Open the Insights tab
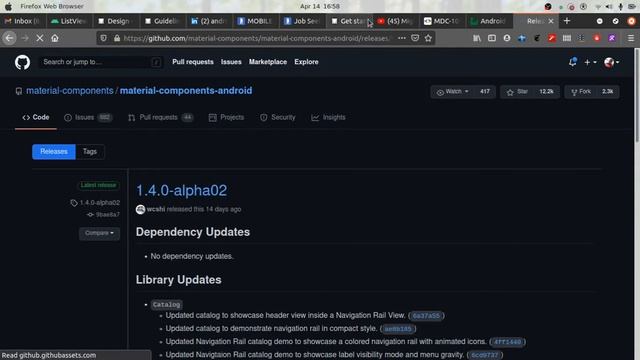The width and height of the screenshot is (640, 360). (x=328, y=118)
